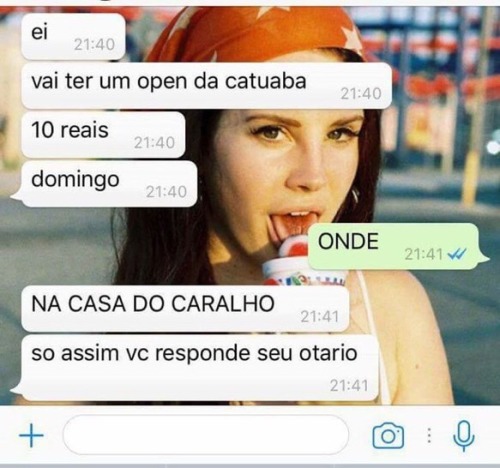
Task: Tap the 21:40 timestamp on the "ei" message
Action: 94,45
